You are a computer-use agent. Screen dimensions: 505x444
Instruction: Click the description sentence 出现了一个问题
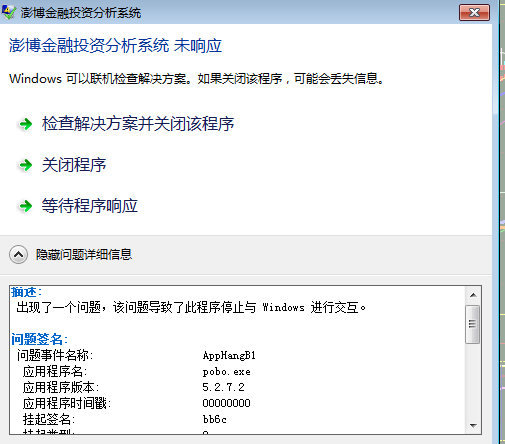(191, 307)
